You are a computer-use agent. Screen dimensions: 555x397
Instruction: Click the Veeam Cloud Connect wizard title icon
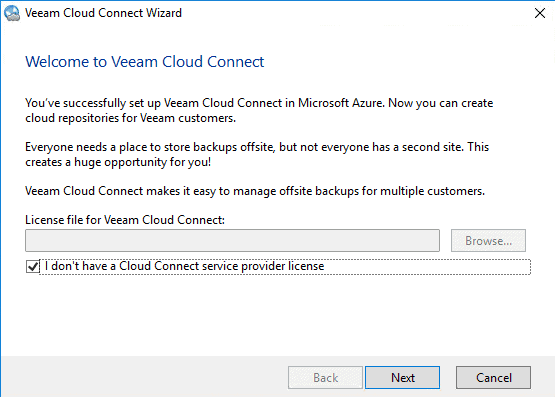12,13
